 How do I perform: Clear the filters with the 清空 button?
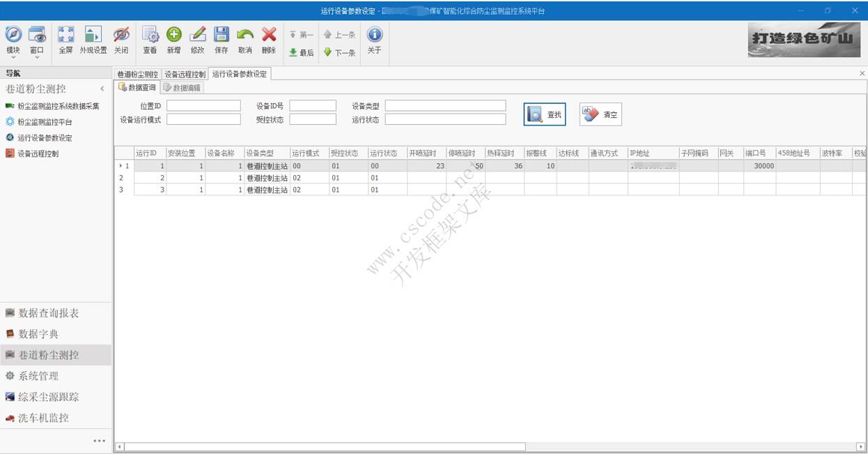600,114
